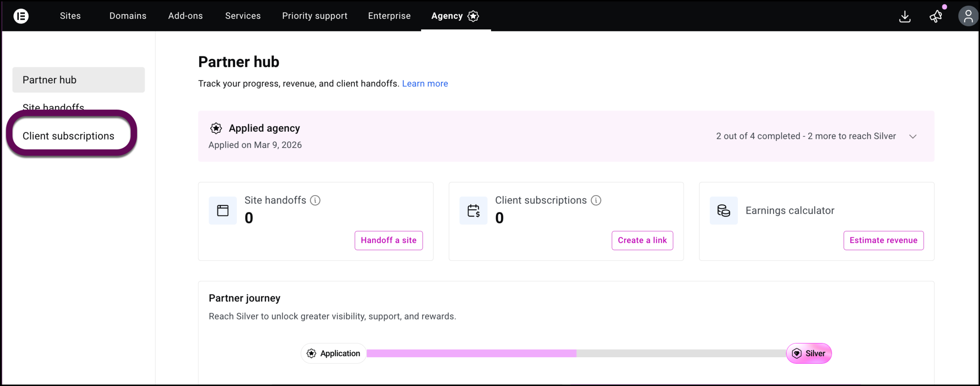Expand the Silver progress details chevron
This screenshot has height=386, width=980.
point(913,136)
